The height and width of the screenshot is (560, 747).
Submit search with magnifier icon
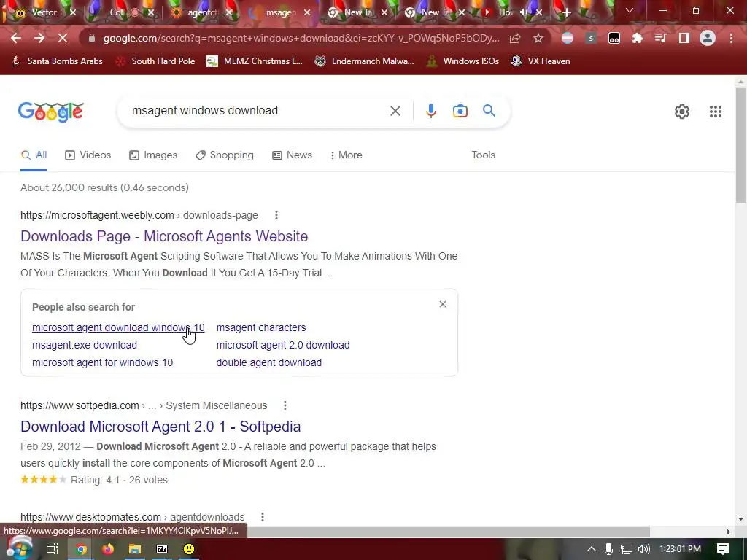point(489,111)
